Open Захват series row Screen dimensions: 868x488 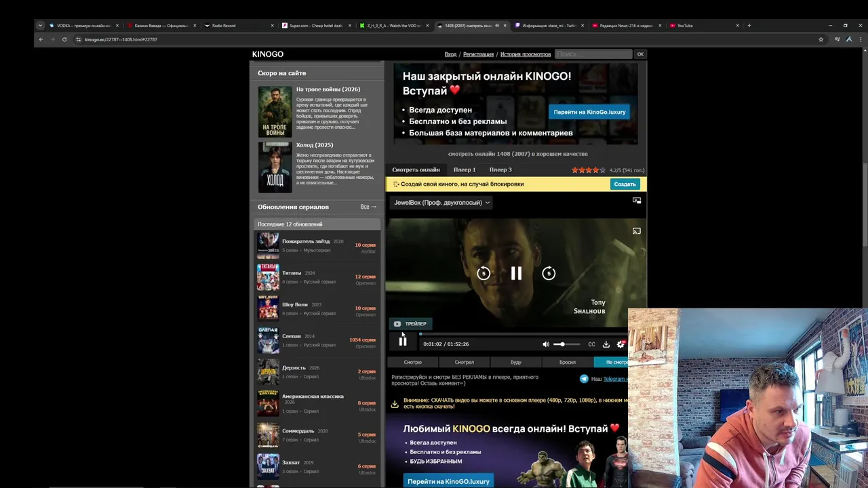click(x=317, y=466)
